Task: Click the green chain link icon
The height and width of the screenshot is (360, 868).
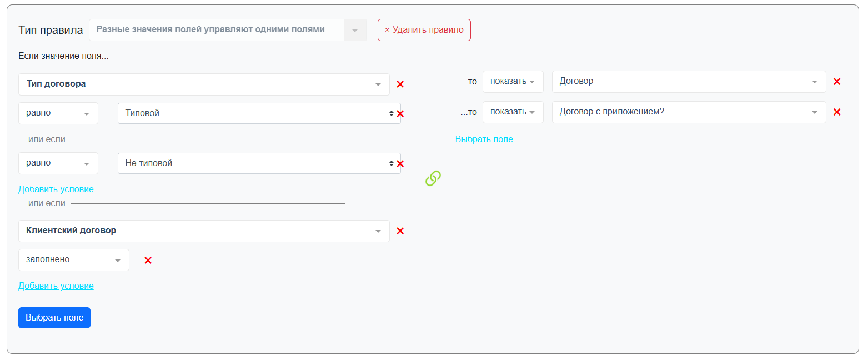Action: pos(433,178)
